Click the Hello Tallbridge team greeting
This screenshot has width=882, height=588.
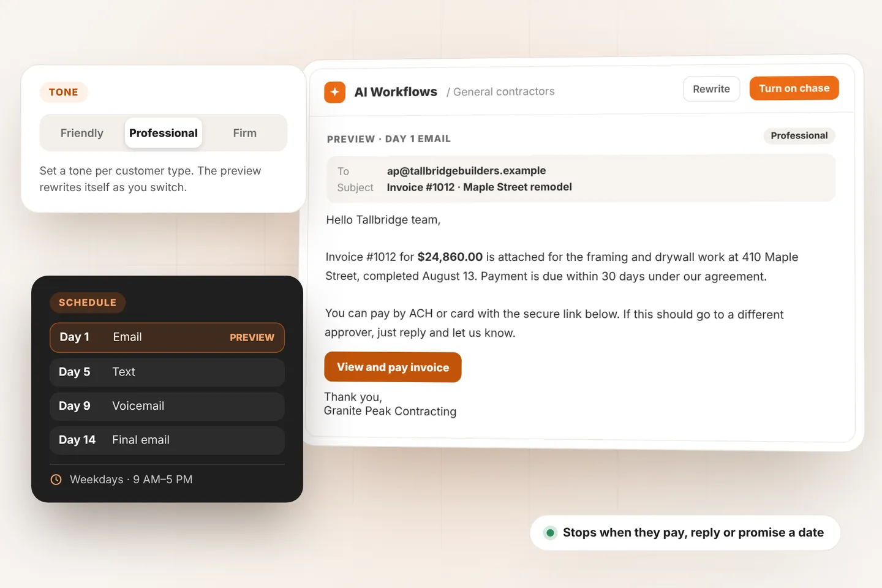(383, 220)
